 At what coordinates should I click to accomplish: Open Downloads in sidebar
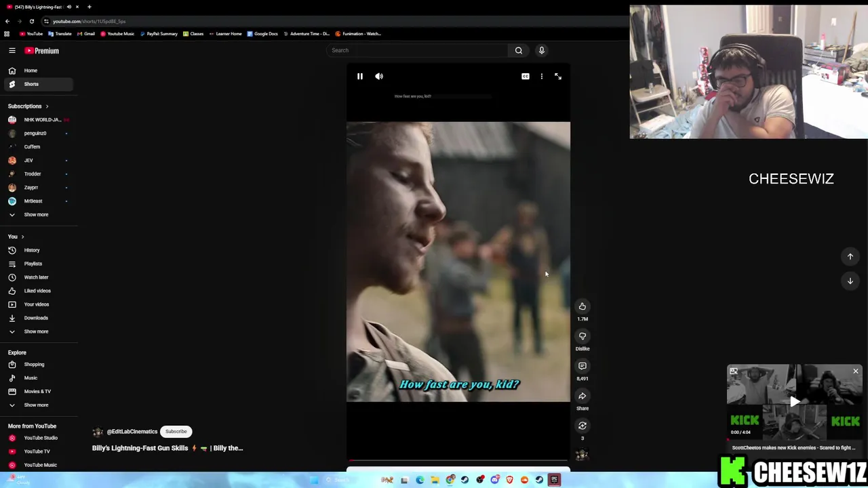click(39, 318)
